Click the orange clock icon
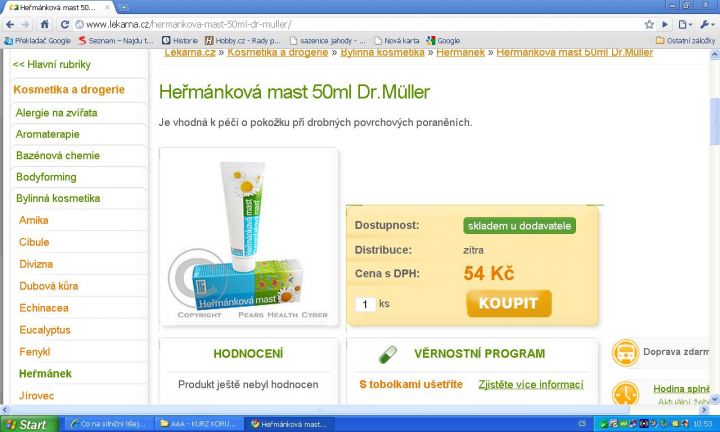This screenshot has width=720, height=432. point(625,394)
